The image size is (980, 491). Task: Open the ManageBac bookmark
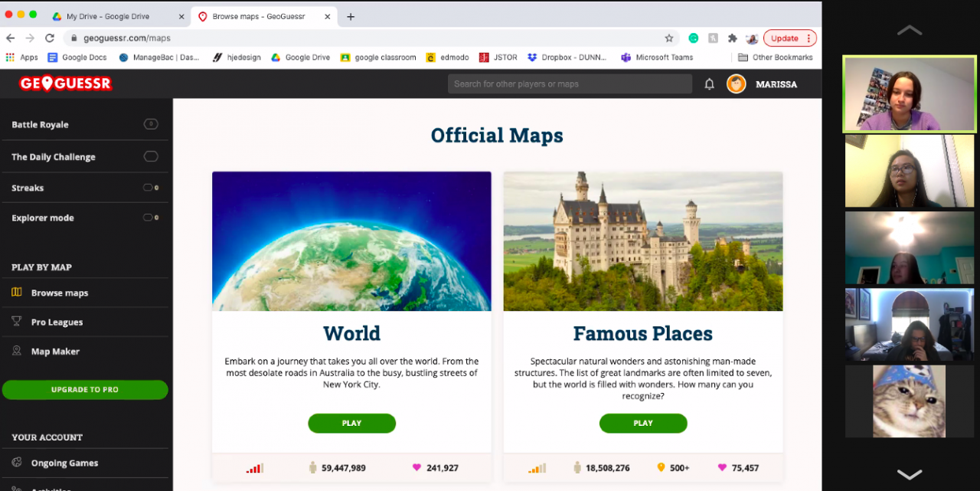pyautogui.click(x=159, y=57)
